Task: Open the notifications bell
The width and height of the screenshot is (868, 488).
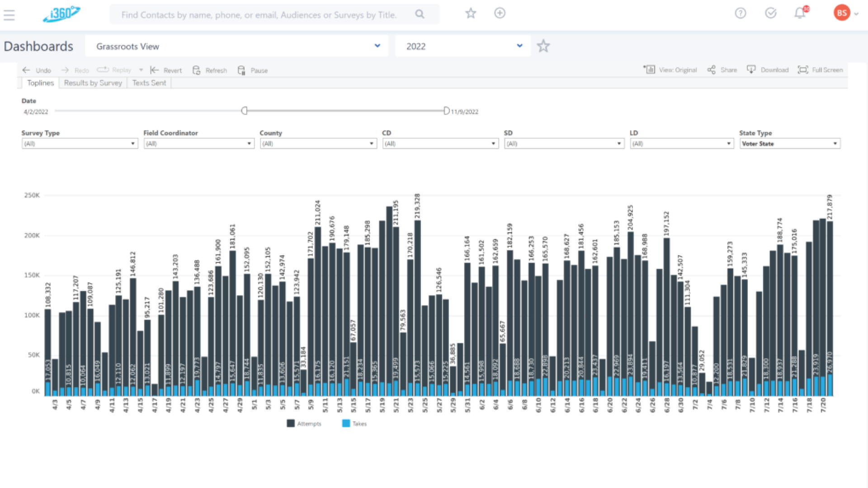Action: 800,14
